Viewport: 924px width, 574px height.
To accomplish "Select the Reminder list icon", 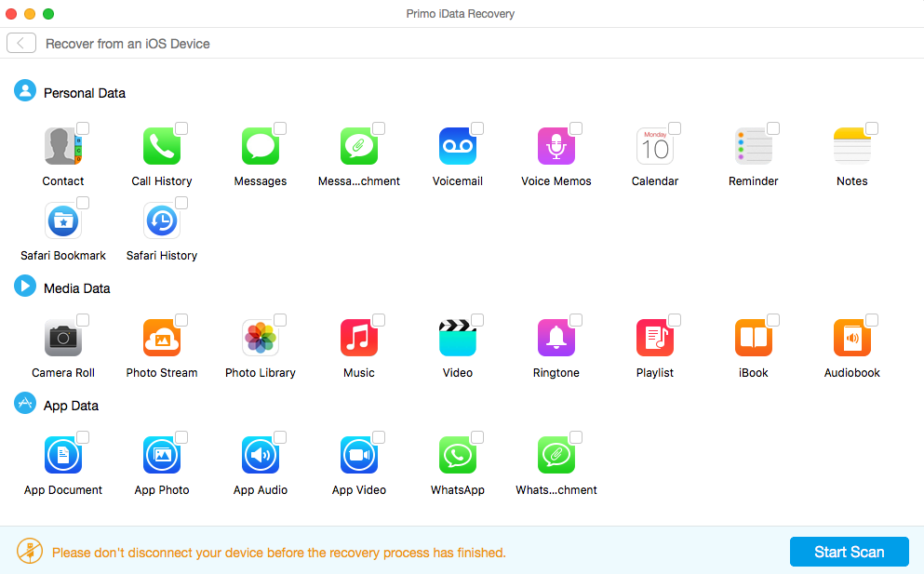I will (x=753, y=146).
